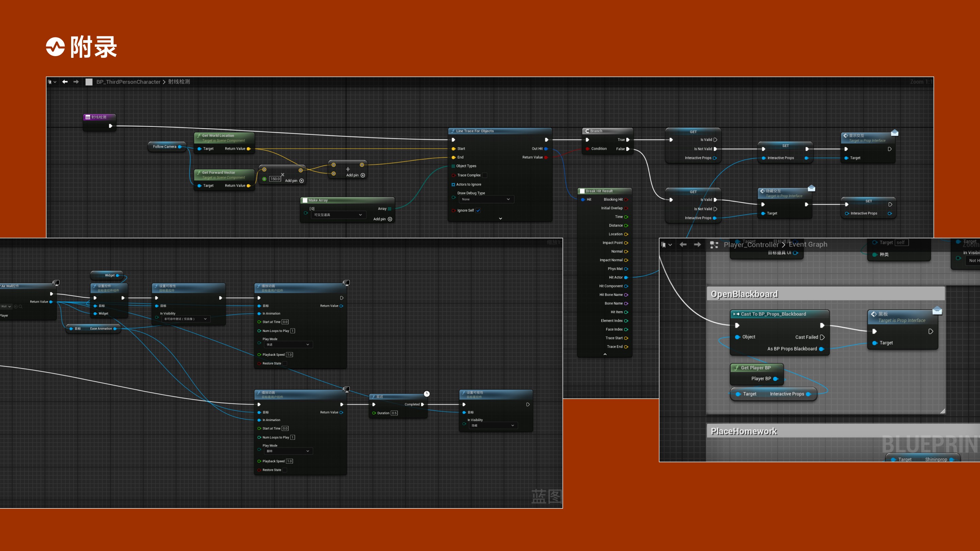Click the function icon on Get Player BP
980x551 pixels.
point(737,368)
